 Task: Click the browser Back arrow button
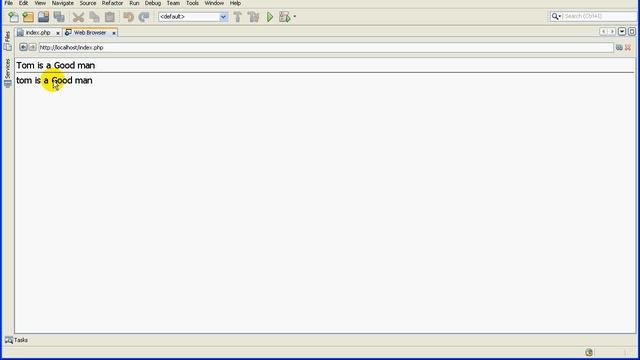click(x=23, y=47)
